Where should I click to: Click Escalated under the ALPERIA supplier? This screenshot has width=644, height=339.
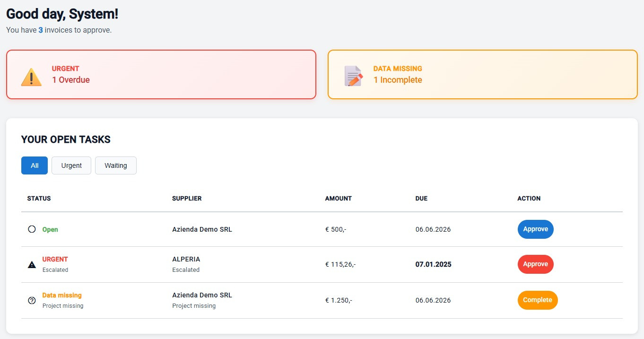[186, 270]
